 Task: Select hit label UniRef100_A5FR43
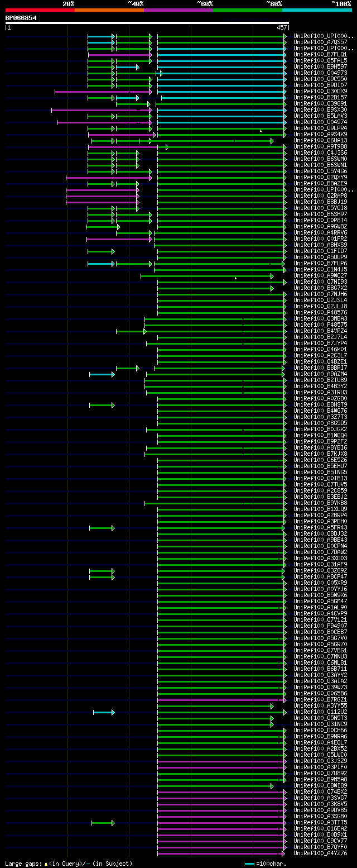click(320, 527)
